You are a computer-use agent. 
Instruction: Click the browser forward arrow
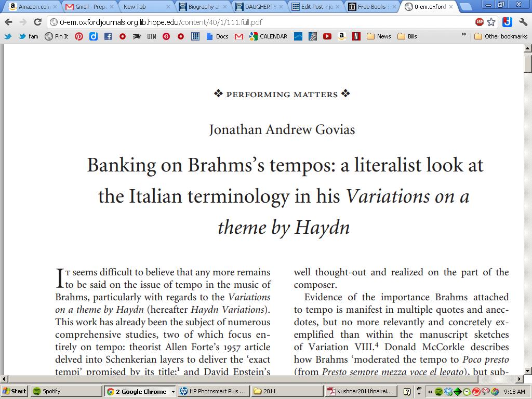tap(23, 22)
